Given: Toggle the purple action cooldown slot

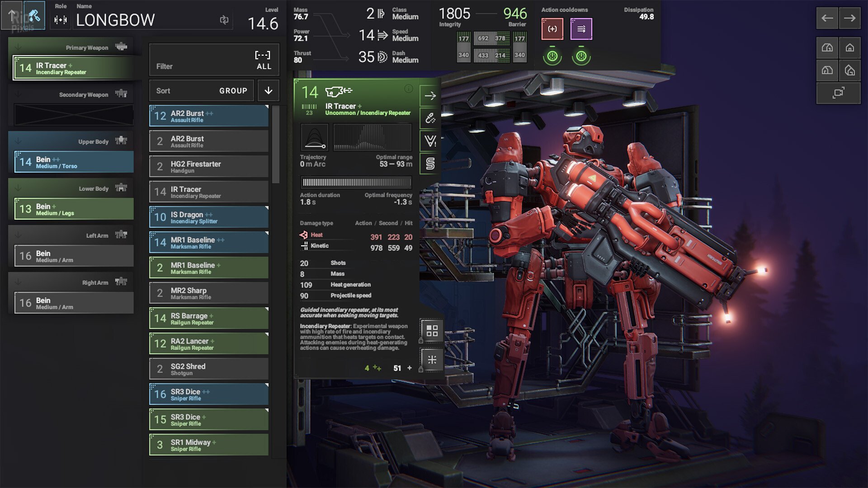Looking at the screenshot, I should (x=581, y=29).
